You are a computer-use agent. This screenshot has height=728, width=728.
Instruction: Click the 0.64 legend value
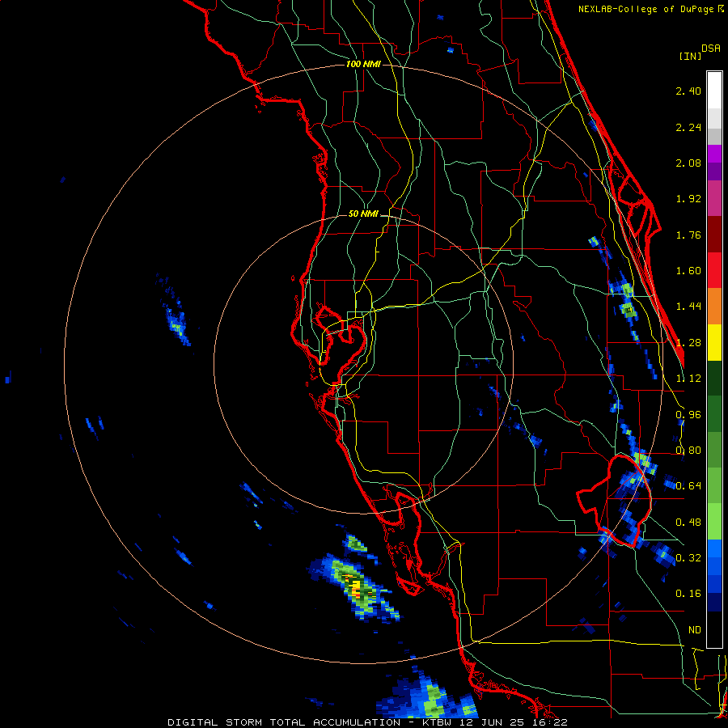pyautogui.click(x=688, y=486)
